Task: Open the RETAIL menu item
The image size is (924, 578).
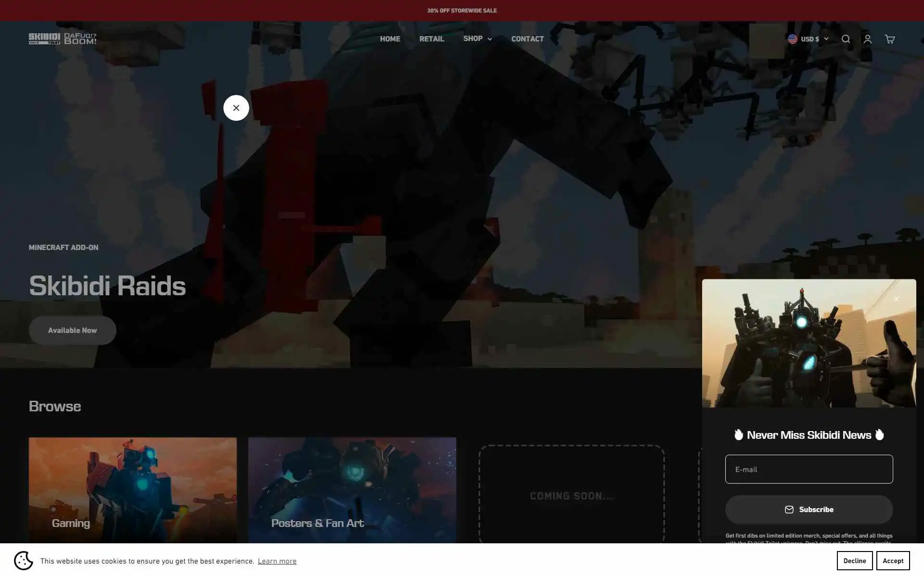Action: click(x=431, y=39)
